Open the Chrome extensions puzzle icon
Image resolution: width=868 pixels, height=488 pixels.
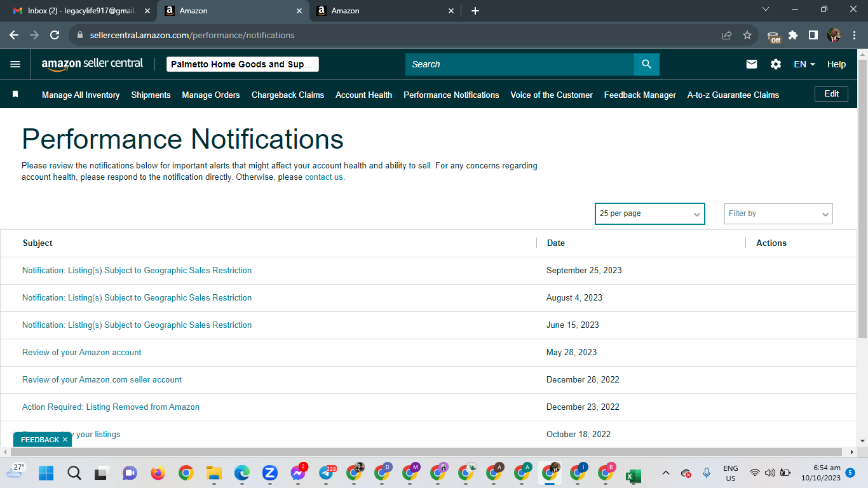tap(793, 35)
